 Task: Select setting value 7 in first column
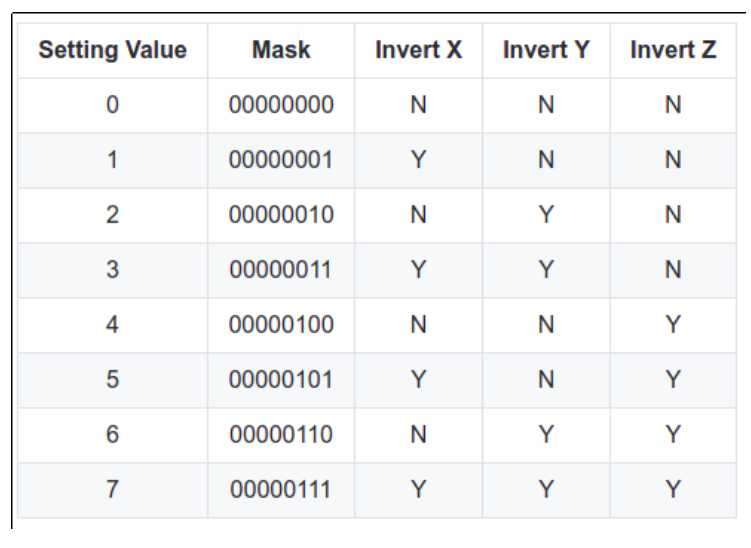pyautogui.click(x=112, y=491)
